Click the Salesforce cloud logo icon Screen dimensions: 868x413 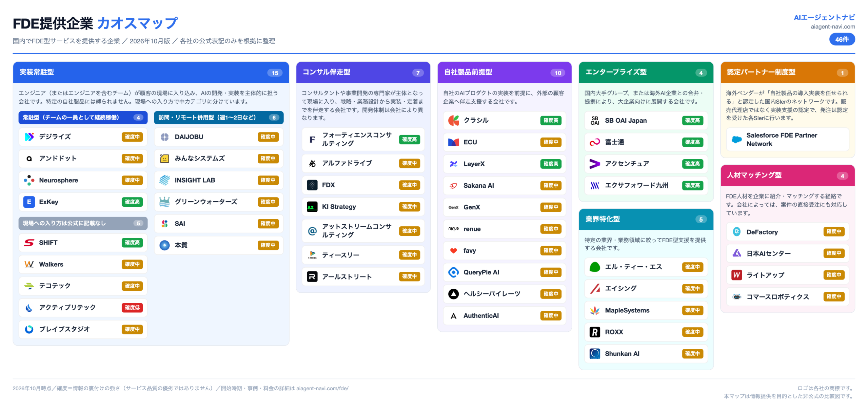pos(737,140)
